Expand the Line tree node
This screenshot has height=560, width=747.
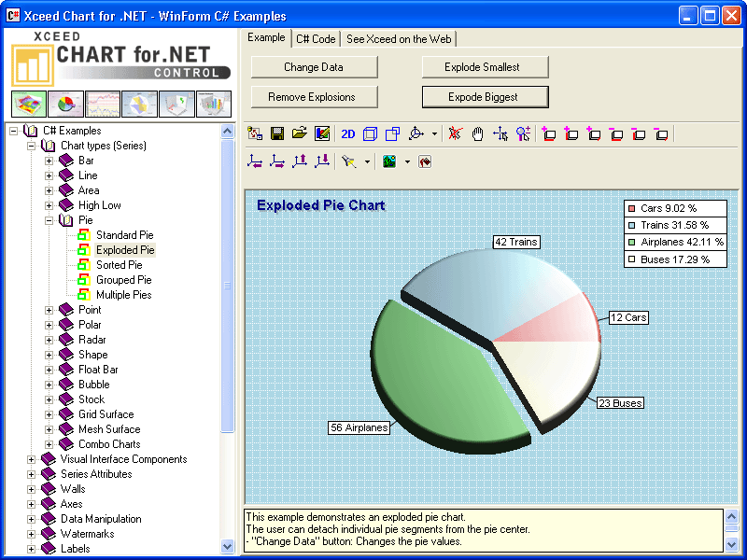(x=49, y=175)
